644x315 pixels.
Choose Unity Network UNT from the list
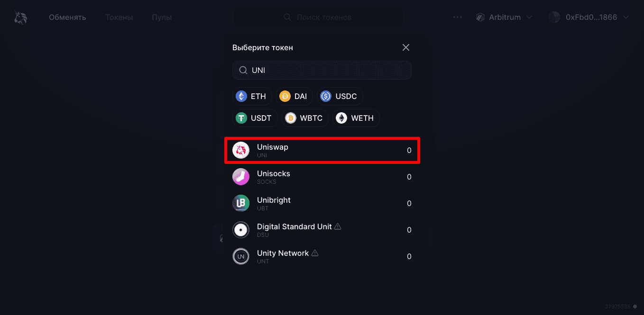322,256
